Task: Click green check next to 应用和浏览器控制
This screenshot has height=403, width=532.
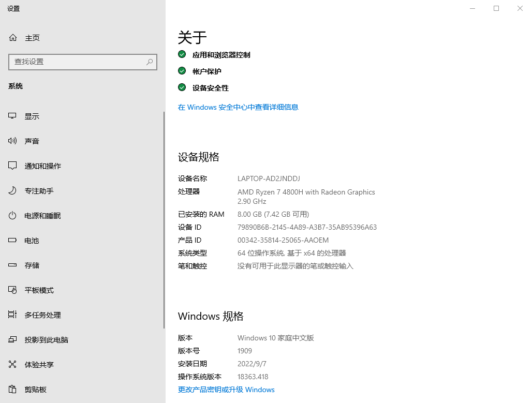Action: tap(182, 54)
